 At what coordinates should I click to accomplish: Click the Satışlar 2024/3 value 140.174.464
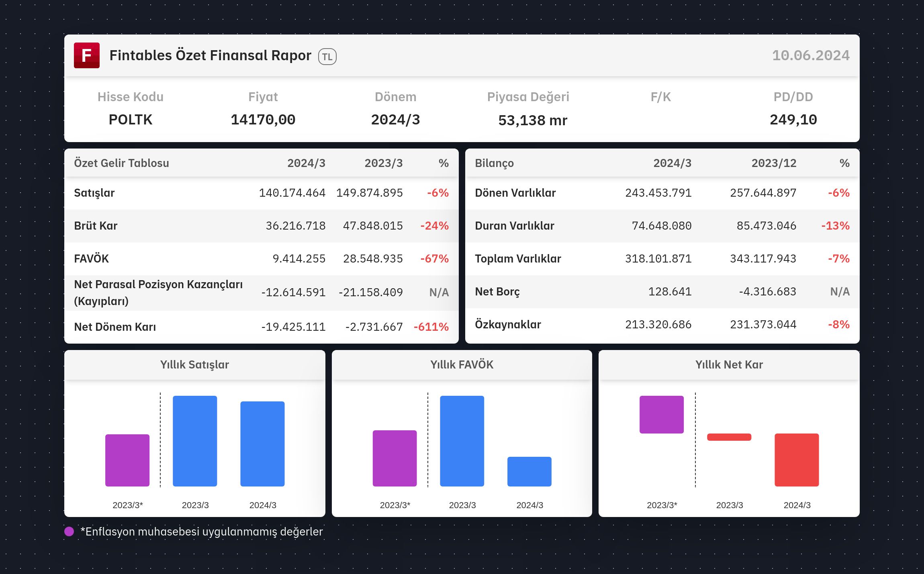[292, 193]
